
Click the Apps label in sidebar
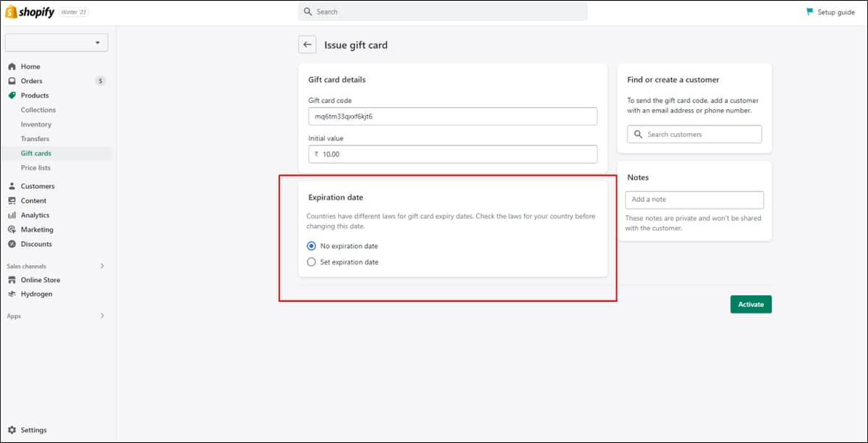14,316
